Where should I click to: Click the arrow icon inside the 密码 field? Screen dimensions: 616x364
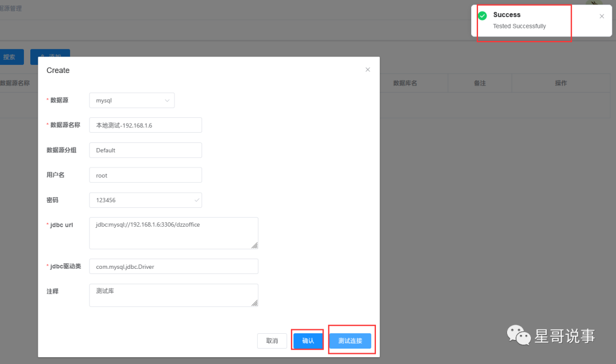(197, 200)
